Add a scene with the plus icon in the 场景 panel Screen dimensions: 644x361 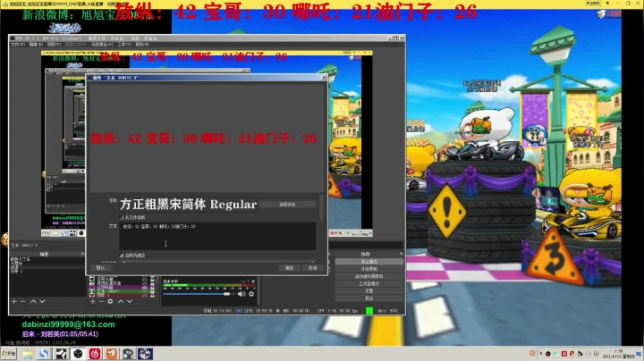pyautogui.click(x=14, y=301)
